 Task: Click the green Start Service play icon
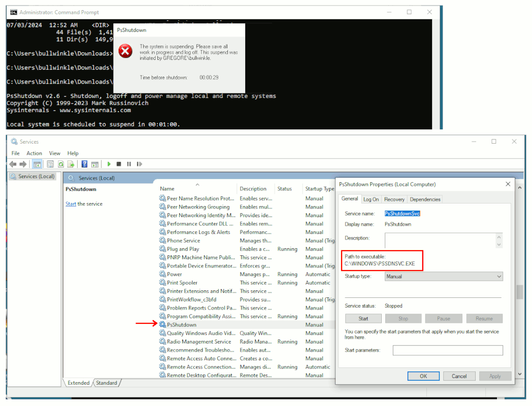(x=109, y=164)
